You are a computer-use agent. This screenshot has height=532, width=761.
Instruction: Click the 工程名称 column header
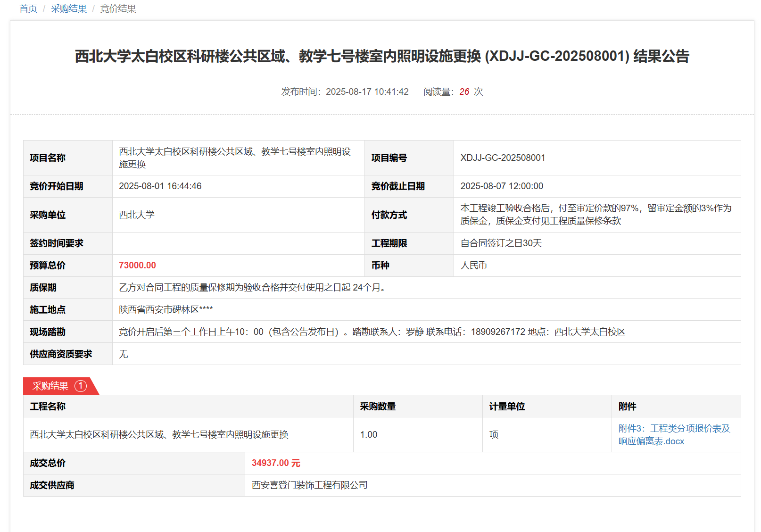click(x=48, y=407)
